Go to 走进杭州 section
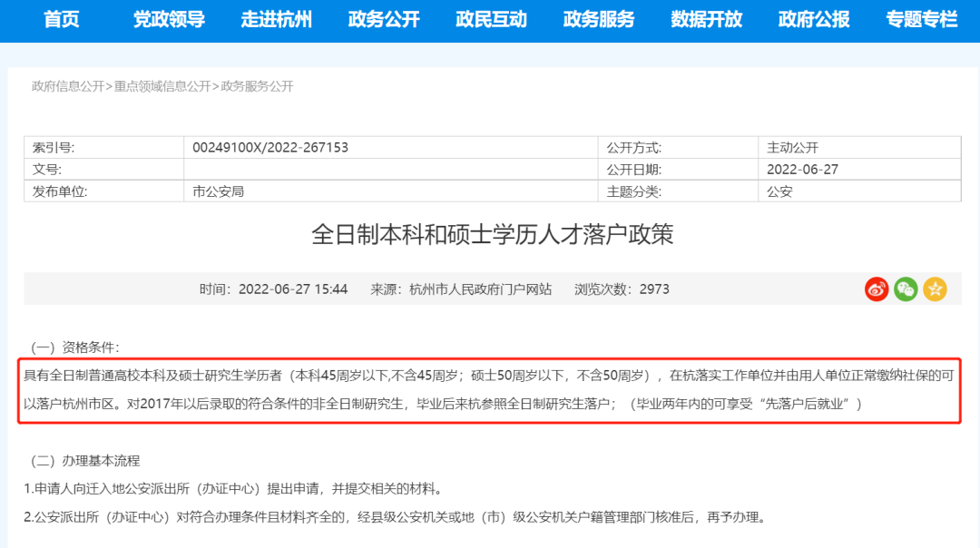The width and height of the screenshot is (980, 548). [276, 20]
